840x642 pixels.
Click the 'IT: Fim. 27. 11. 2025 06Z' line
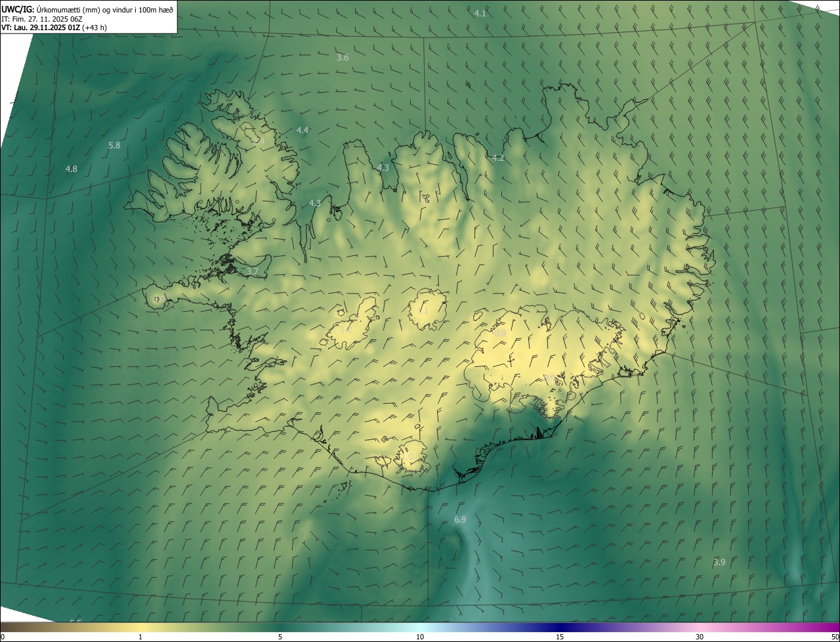[x=41, y=18]
